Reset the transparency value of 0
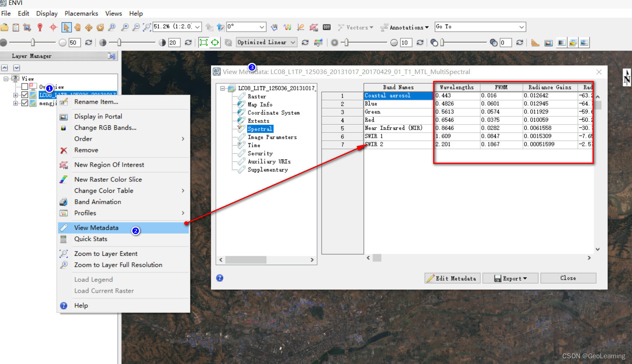The image size is (632, 364). (519, 42)
